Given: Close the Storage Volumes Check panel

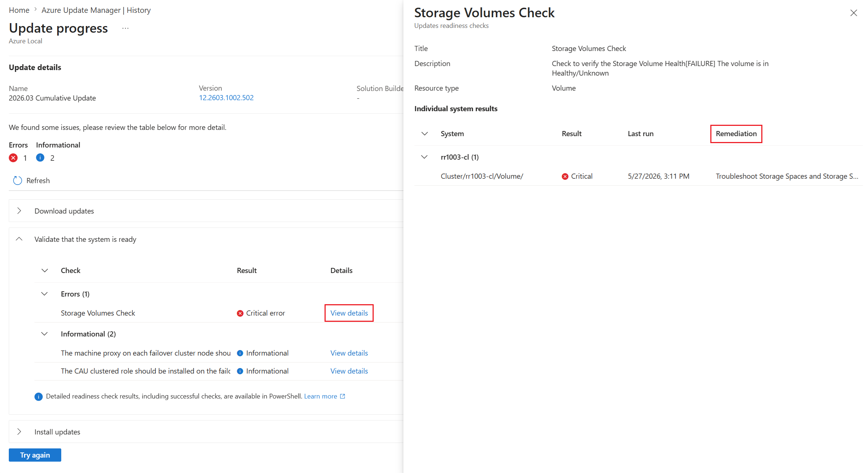Looking at the screenshot, I should (854, 13).
